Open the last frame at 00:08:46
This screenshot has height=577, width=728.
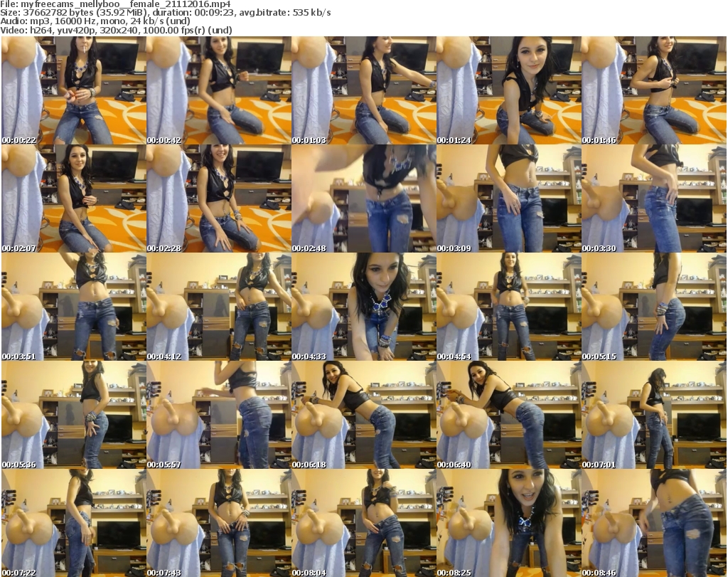[654, 523]
